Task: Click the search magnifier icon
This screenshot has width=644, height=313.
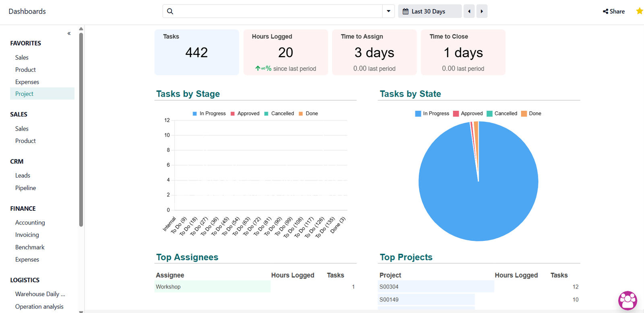Action: click(x=170, y=11)
